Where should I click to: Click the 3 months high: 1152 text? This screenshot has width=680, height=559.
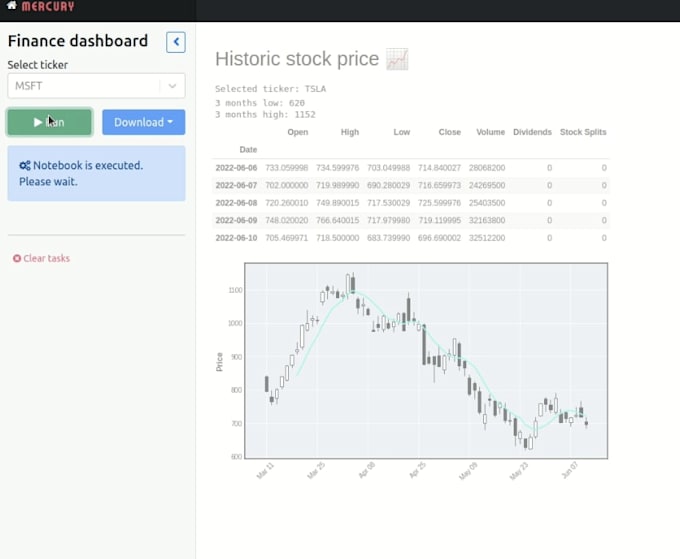click(265, 114)
